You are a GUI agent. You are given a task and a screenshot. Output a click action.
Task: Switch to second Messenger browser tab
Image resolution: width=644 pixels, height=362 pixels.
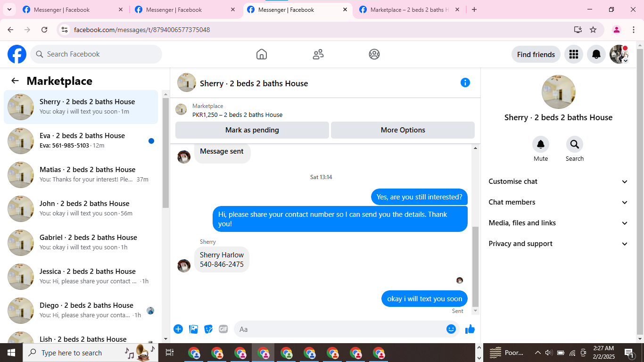coord(185,9)
